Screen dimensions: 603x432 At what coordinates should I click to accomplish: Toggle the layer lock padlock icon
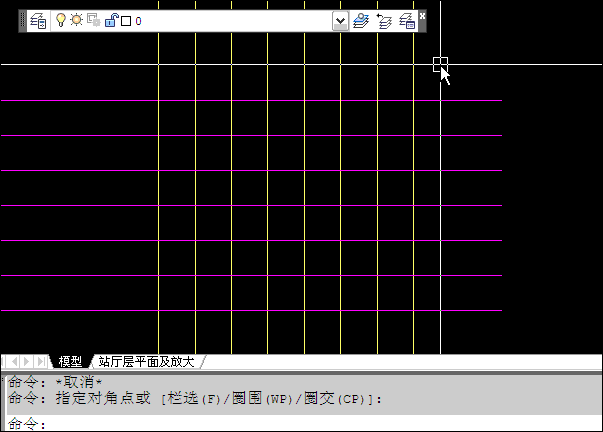coord(111,20)
